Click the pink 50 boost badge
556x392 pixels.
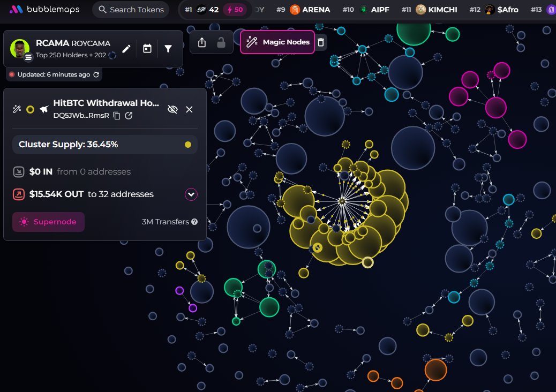tap(235, 10)
